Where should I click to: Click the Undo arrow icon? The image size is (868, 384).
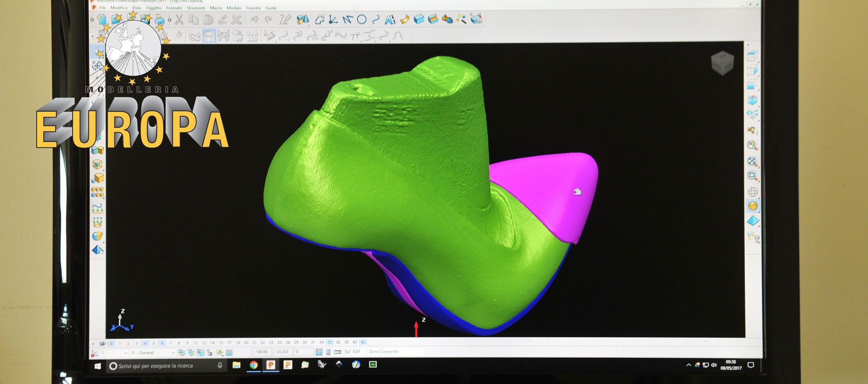tap(255, 19)
